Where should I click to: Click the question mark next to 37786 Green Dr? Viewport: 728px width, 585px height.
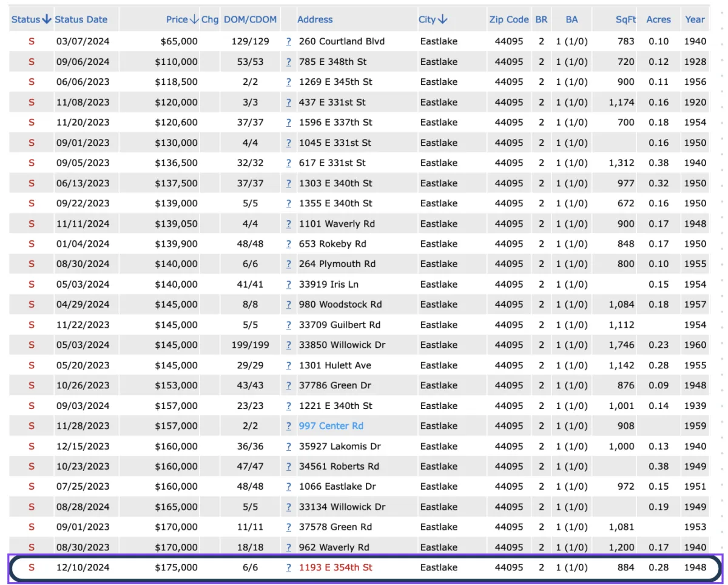click(x=289, y=385)
